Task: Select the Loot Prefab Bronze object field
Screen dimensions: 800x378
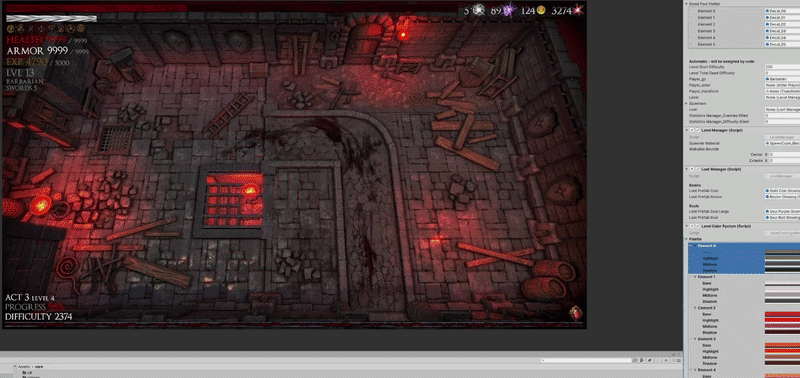Action: pyautogui.click(x=782, y=196)
